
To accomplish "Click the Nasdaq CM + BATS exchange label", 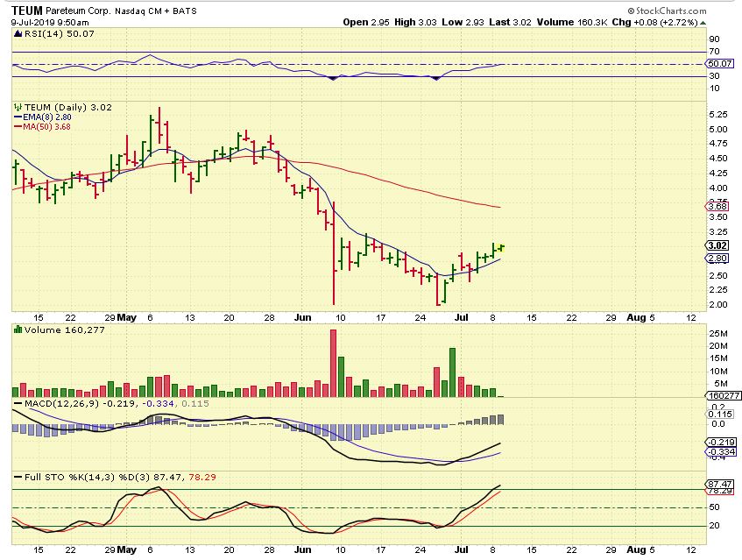I will pos(156,11).
